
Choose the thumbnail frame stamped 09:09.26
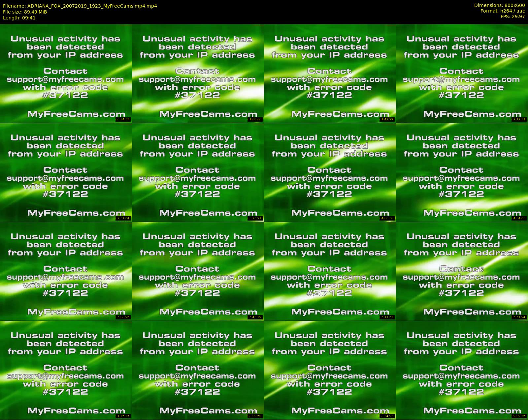(462, 370)
